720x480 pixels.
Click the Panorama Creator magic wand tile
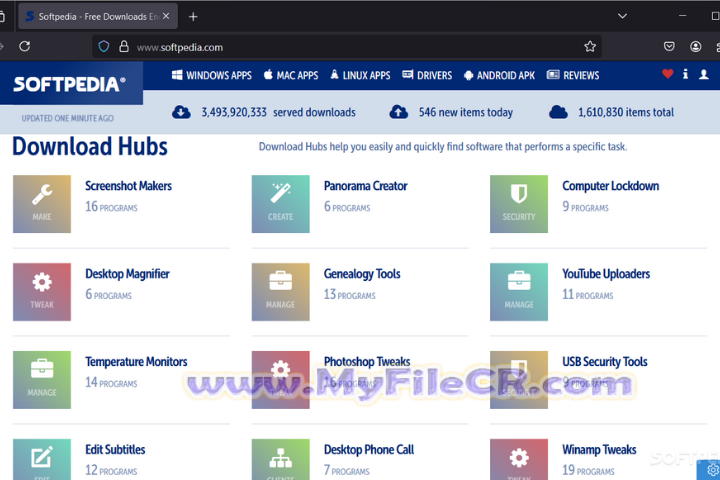pyautogui.click(x=281, y=204)
